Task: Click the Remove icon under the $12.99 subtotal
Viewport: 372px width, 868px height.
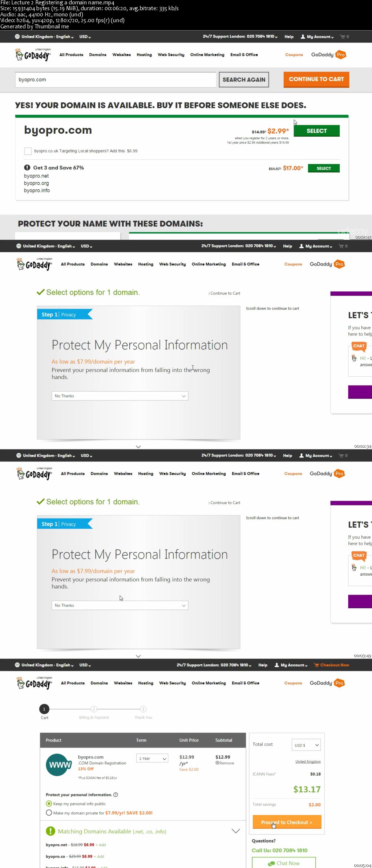Action: tap(217, 763)
